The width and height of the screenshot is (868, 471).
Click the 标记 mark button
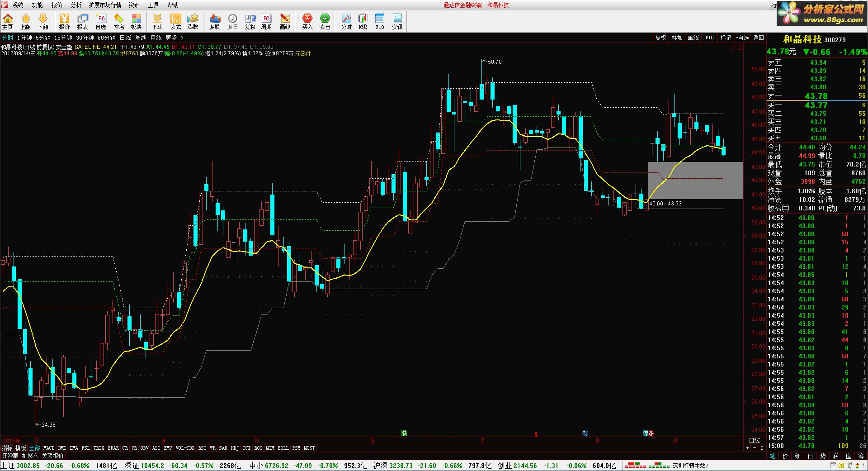(726, 38)
